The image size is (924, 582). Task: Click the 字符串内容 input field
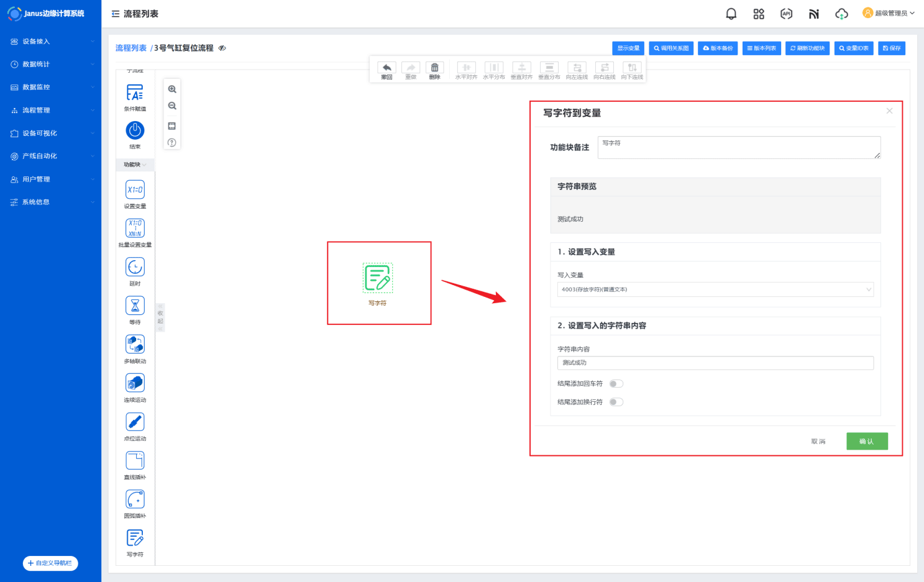click(x=715, y=363)
